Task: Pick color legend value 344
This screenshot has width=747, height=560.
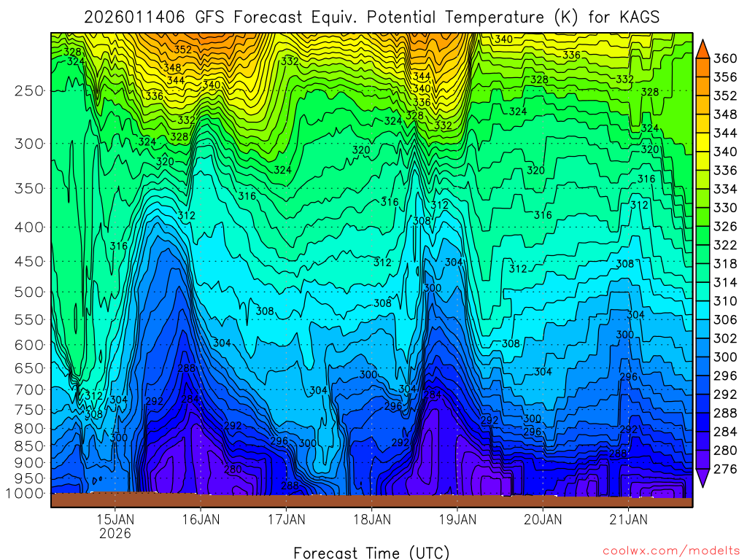Action: [725, 133]
